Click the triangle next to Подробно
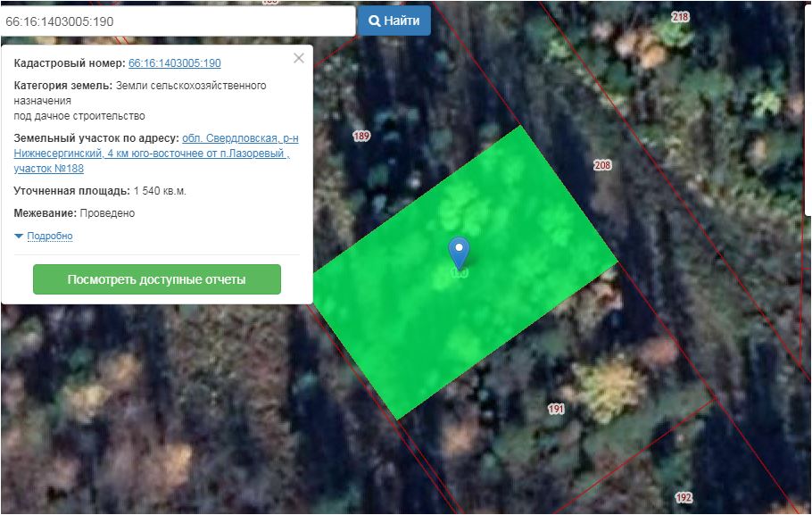Viewport: 812px width, 515px height. (x=19, y=237)
